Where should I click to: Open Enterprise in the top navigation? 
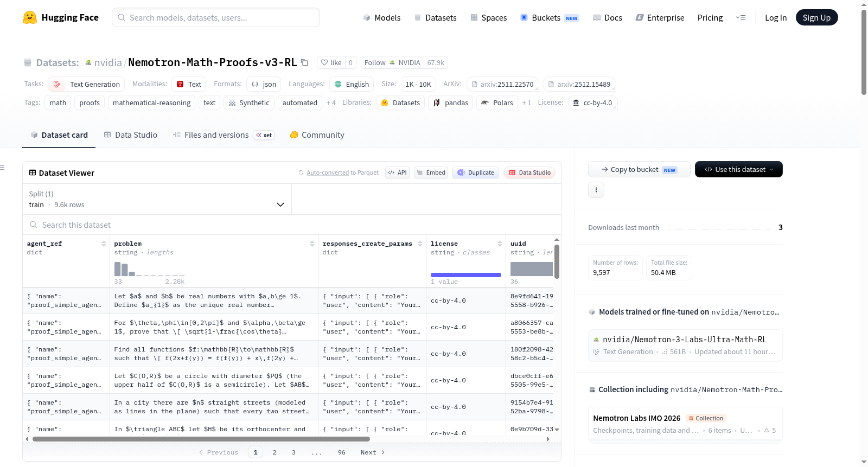[x=660, y=17]
